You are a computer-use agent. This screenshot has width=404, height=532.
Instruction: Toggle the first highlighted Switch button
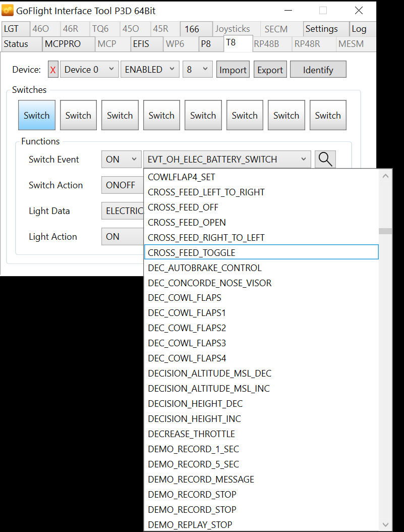[37, 116]
